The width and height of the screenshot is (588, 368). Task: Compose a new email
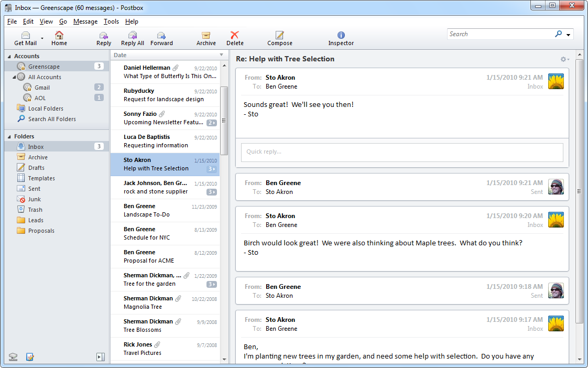tap(279, 36)
